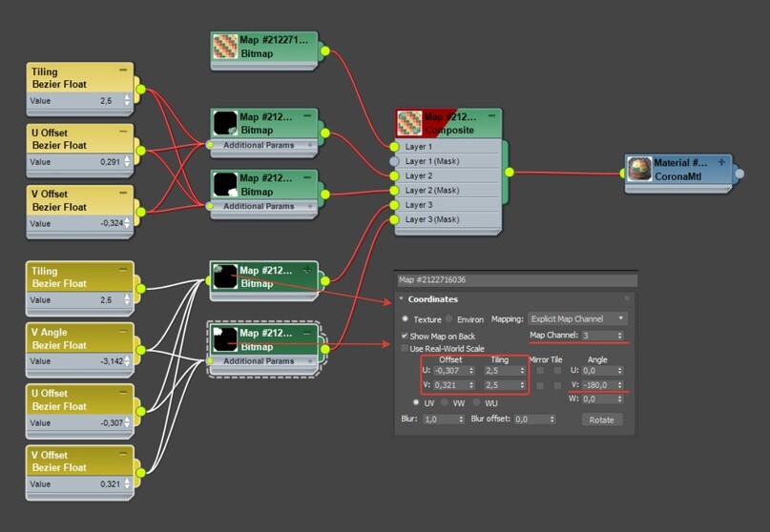Collapse the Composite node using minus icon
This screenshot has width=770, height=532.
coord(491,115)
